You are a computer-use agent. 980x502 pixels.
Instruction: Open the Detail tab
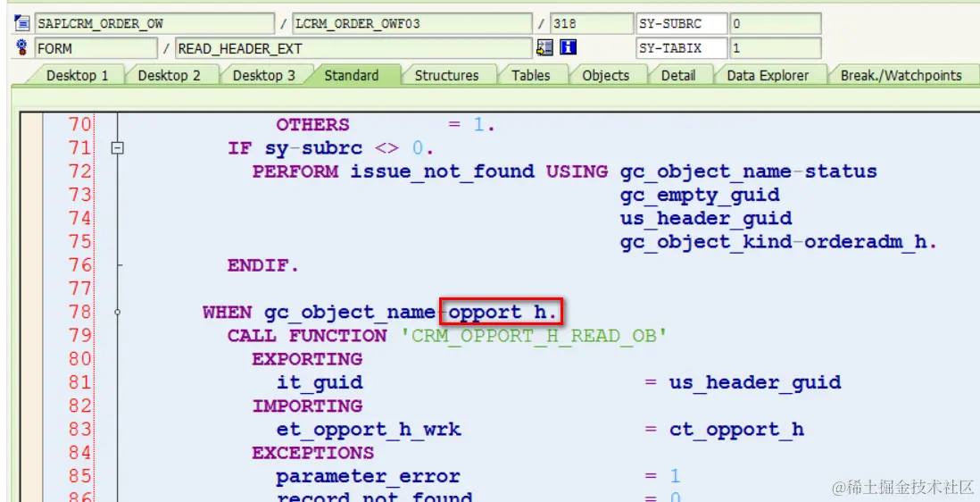click(678, 76)
